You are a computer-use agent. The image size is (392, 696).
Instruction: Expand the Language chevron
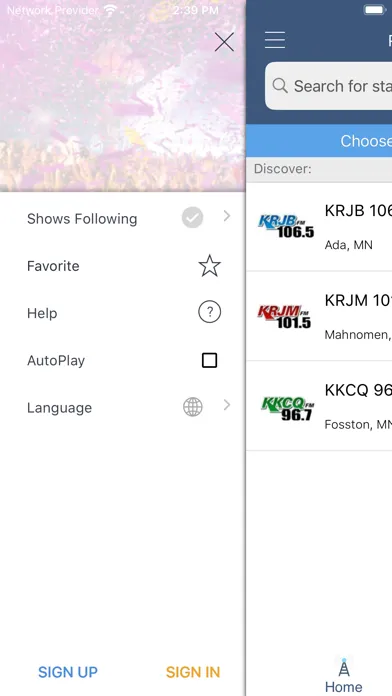(227, 405)
